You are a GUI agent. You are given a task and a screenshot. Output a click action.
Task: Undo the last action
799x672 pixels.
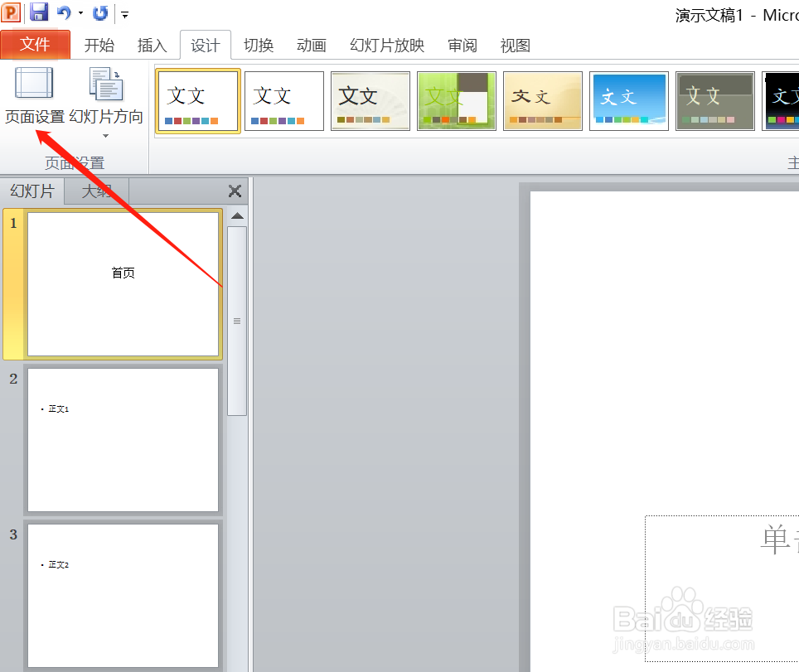pos(64,12)
